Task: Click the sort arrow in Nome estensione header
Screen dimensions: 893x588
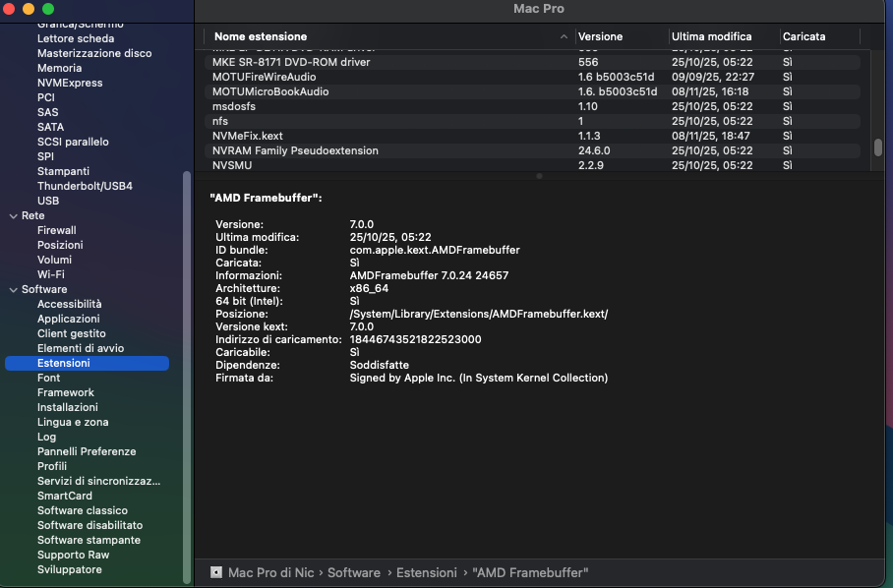Action: tap(564, 36)
